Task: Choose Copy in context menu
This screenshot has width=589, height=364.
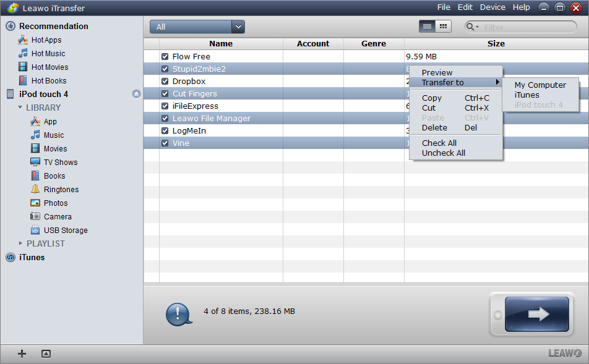Action: 456,98
